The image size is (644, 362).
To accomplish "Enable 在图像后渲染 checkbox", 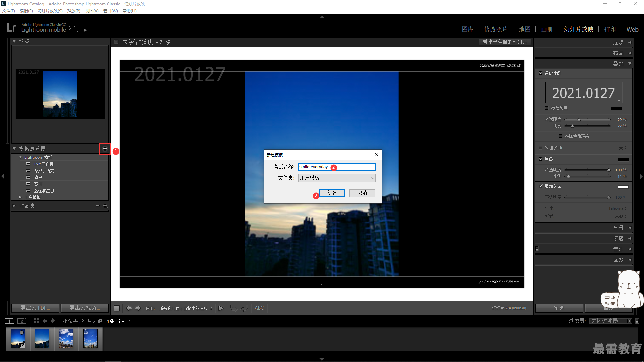I will 560,136.
